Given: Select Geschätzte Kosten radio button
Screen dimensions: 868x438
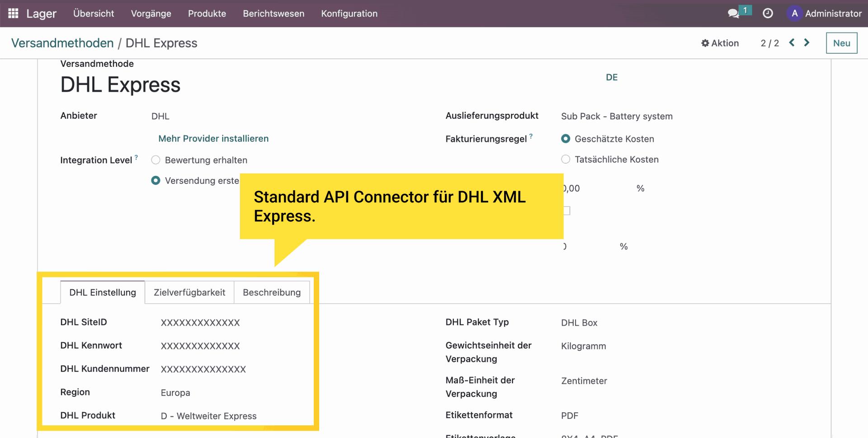Looking at the screenshot, I should pos(566,139).
